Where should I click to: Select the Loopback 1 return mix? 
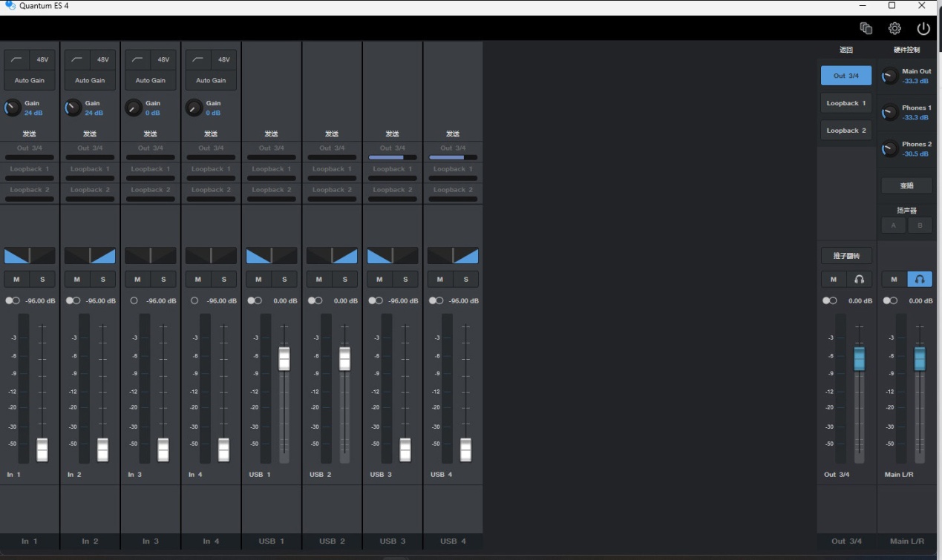coord(846,104)
